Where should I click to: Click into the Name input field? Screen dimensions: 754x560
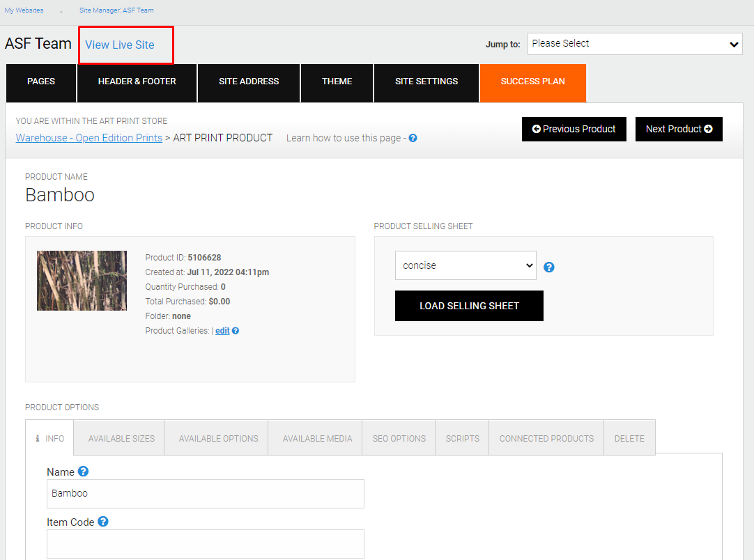pos(206,494)
